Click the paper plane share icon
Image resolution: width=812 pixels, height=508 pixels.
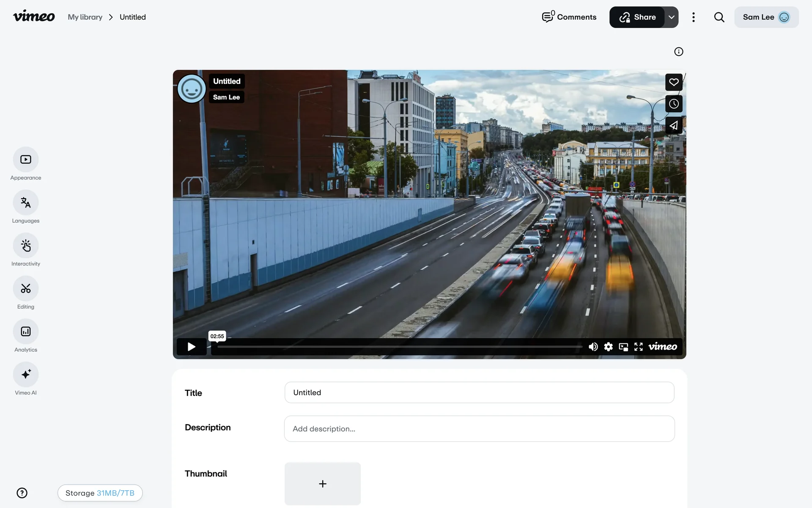point(674,126)
